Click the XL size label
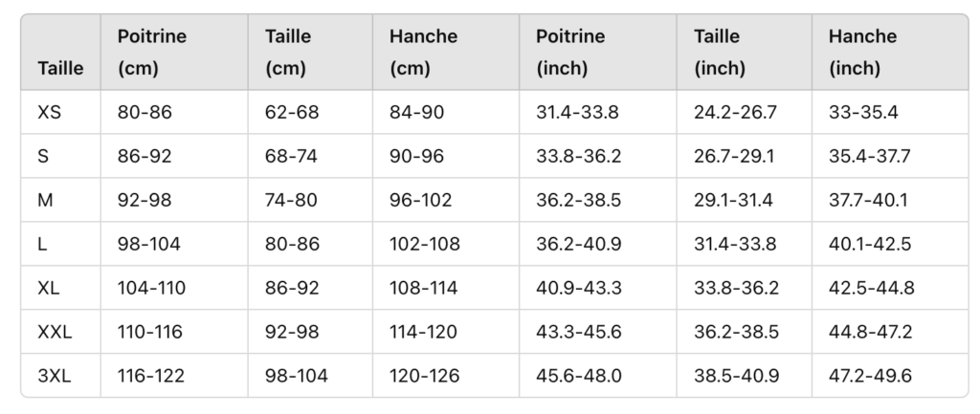This screenshot has width=980, height=414. click(49, 288)
